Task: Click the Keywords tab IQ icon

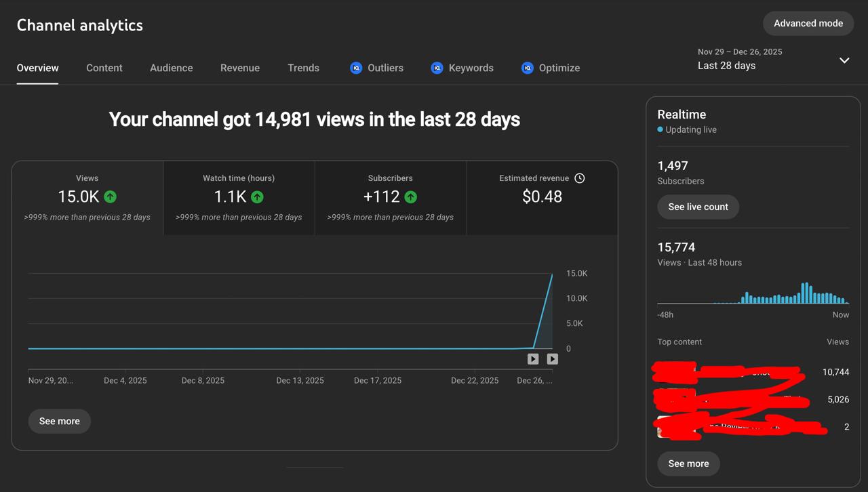Action: tap(437, 68)
